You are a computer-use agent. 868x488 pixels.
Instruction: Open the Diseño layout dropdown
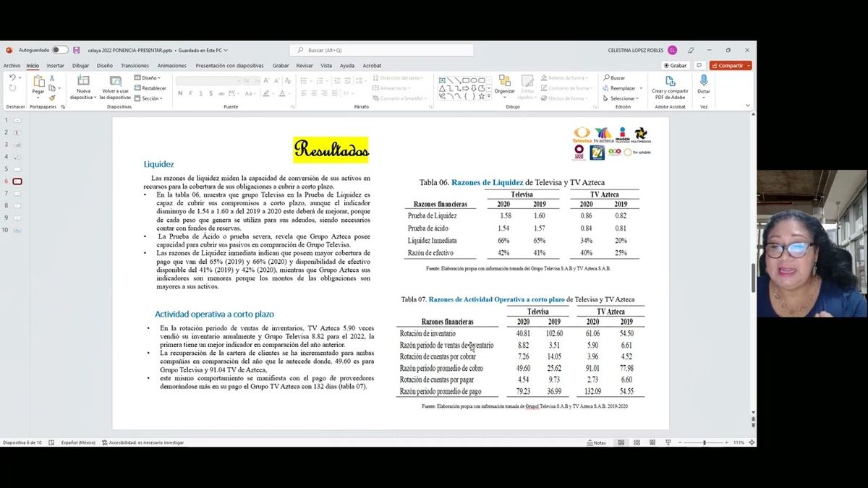(148, 78)
